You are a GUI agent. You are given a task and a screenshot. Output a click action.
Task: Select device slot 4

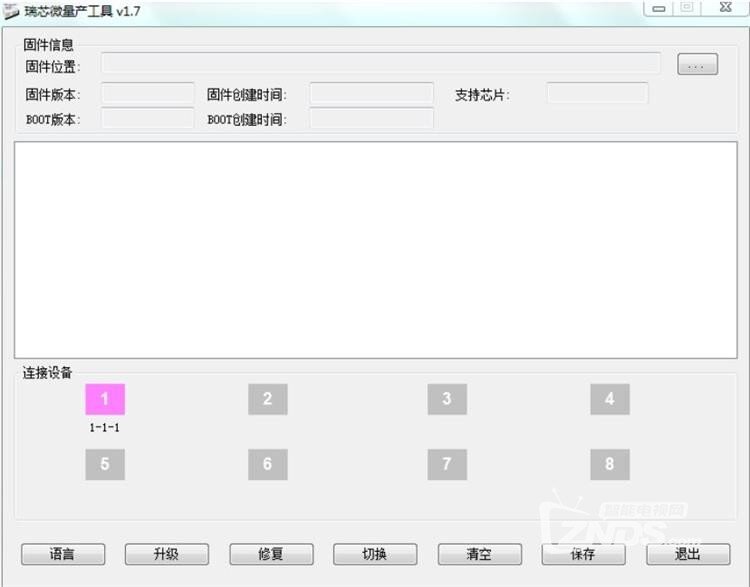[x=610, y=399]
